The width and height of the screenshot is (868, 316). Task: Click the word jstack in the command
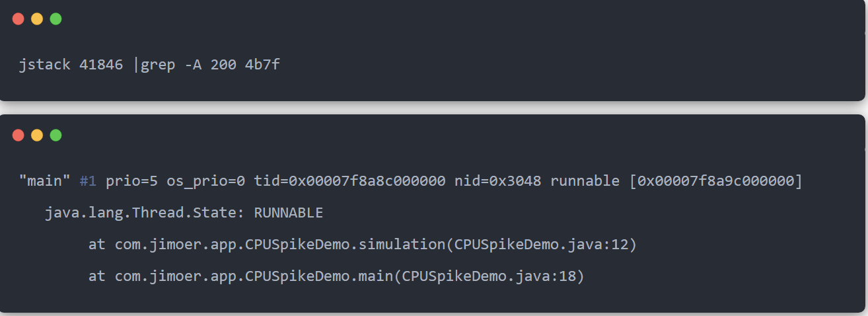pyautogui.click(x=45, y=66)
